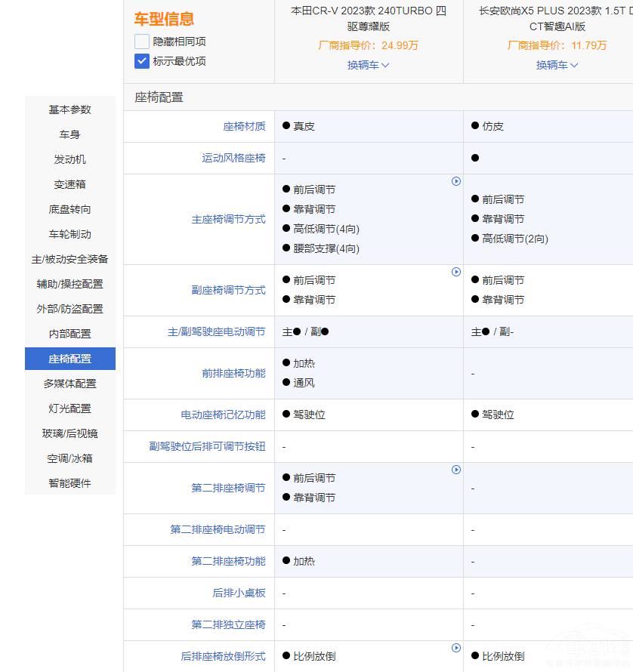Select 空调/冰箱 in left sidebar
This screenshot has width=633, height=672.
coord(70,458)
